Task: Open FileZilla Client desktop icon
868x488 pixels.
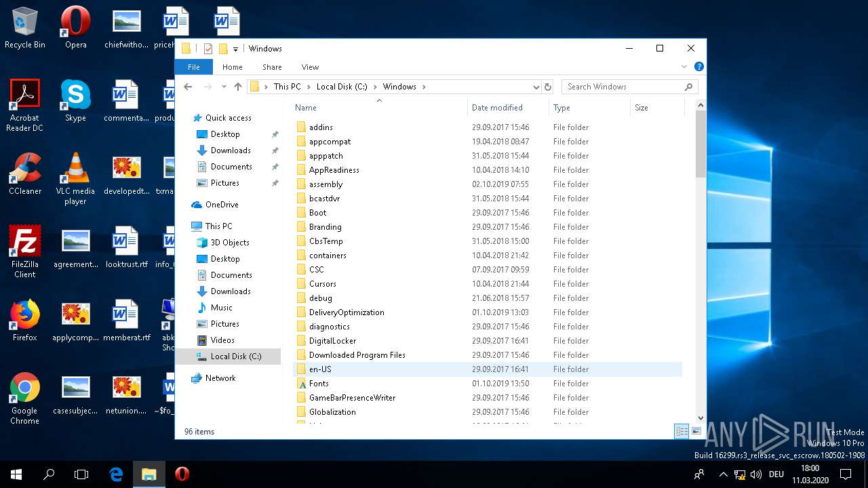Action: (25, 252)
